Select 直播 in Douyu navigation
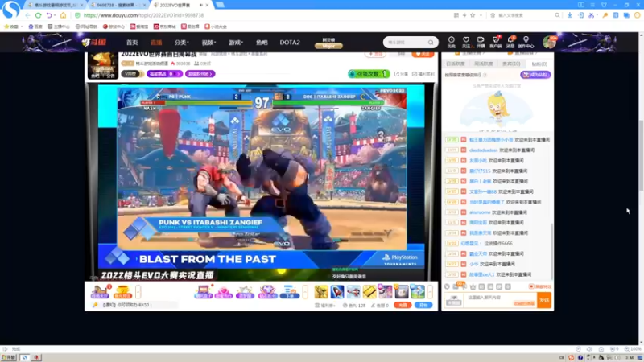Image resolution: width=644 pixels, height=362 pixels. click(x=156, y=43)
